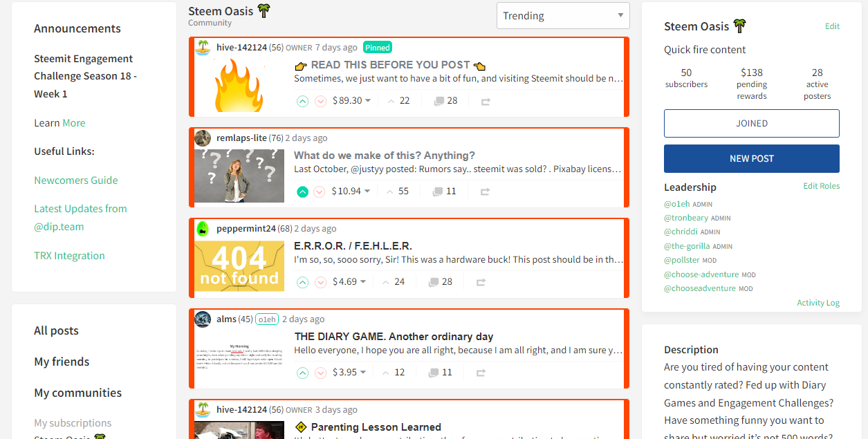This screenshot has height=439, width=868.
Task: Open comments on THE DIARY GAME post
Action: coord(440,373)
